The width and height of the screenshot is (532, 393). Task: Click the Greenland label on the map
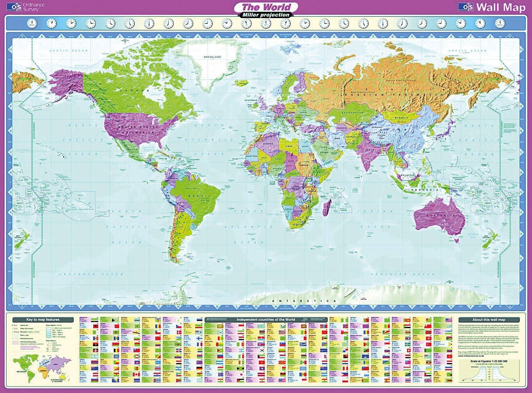tap(212, 57)
